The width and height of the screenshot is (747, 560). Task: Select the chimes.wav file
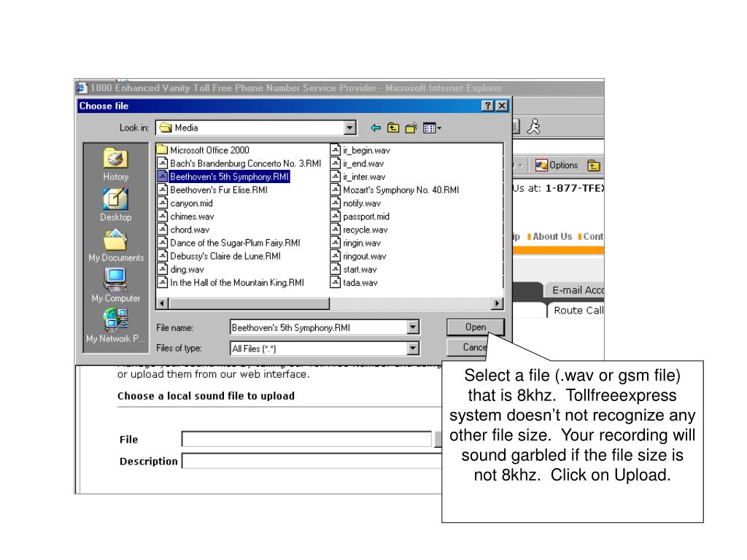(186, 217)
